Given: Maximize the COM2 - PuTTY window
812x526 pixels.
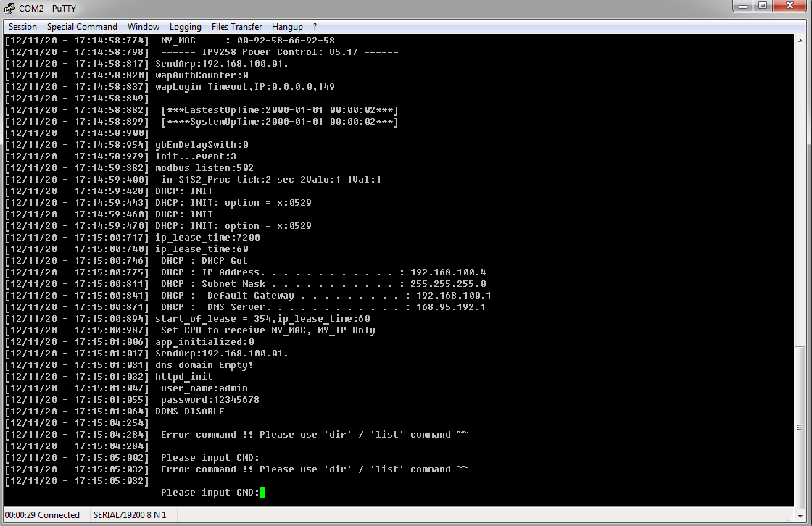Looking at the screenshot, I should tap(762, 6).
